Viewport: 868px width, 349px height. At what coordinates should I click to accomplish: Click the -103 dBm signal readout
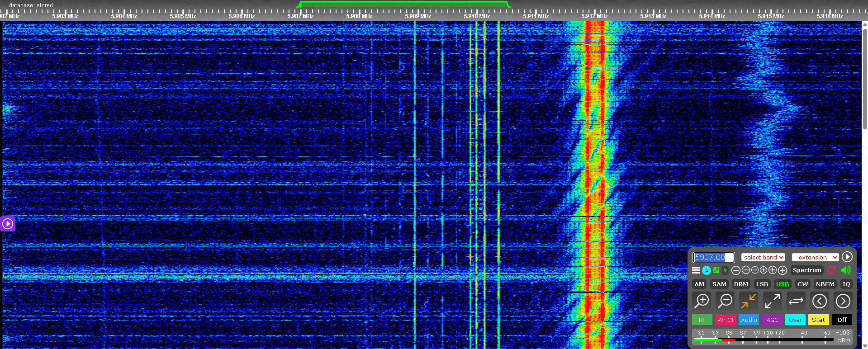click(x=844, y=336)
